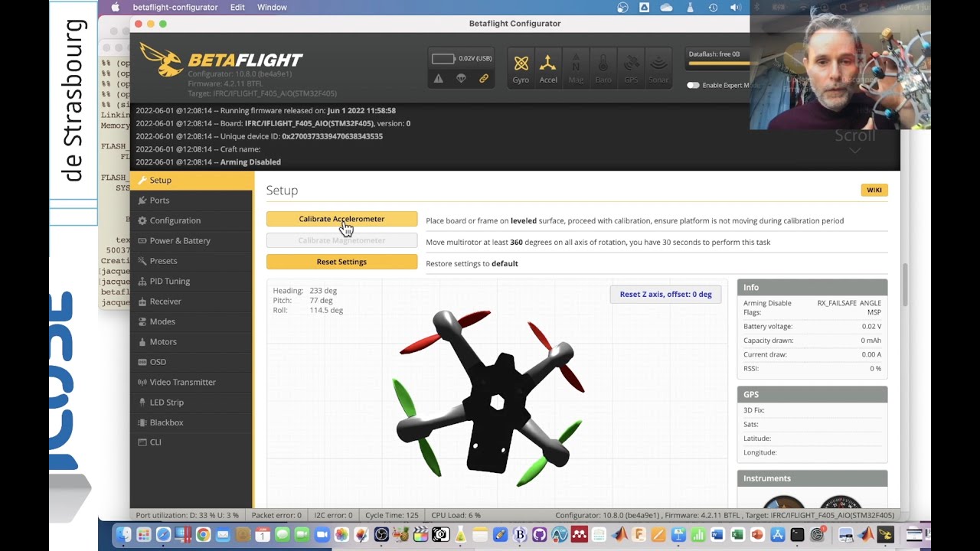The height and width of the screenshot is (551, 980).
Task: Click the Time Machine menu bar icon
Action: coord(713,8)
